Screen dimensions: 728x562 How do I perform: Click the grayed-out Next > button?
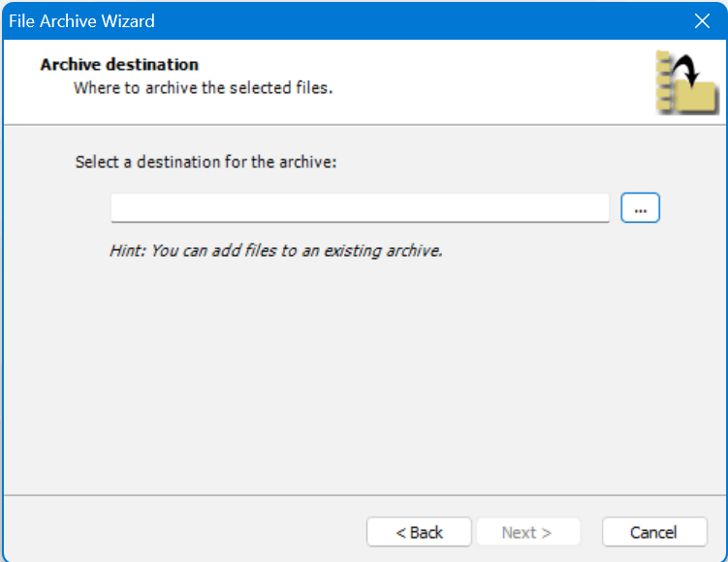tap(526, 532)
